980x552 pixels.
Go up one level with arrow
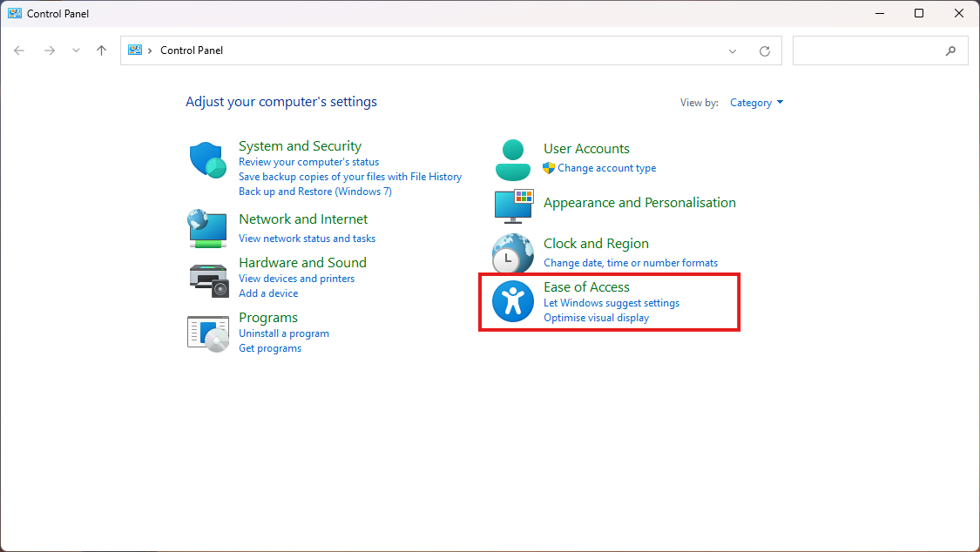coord(101,50)
